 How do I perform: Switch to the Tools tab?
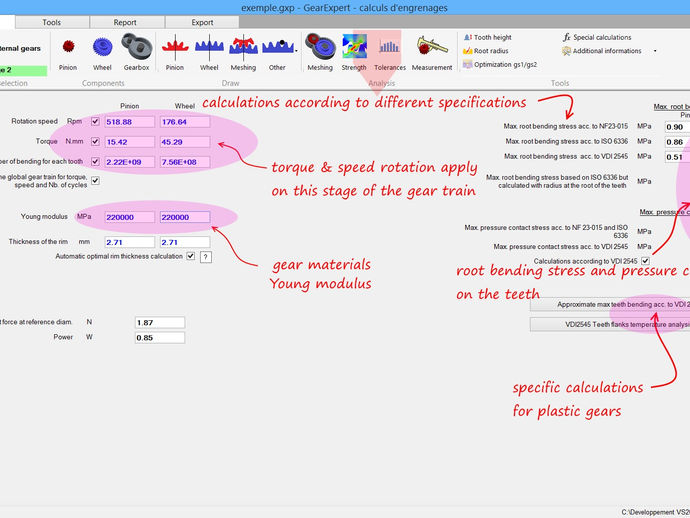52,22
